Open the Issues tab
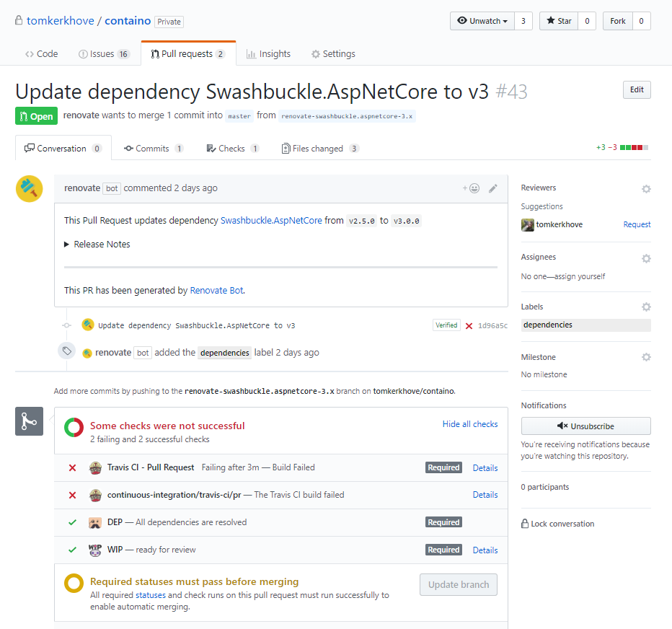672x629 pixels. tap(104, 54)
